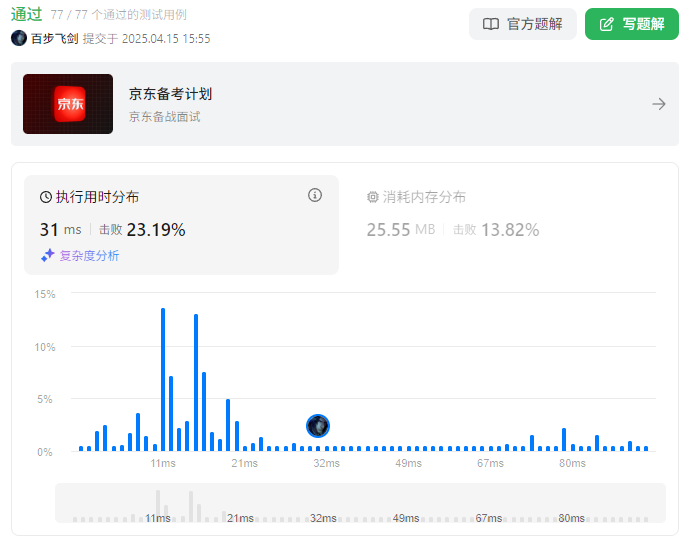Click the 21ms label in the mini chart
The image size is (691, 546).
click(x=240, y=518)
